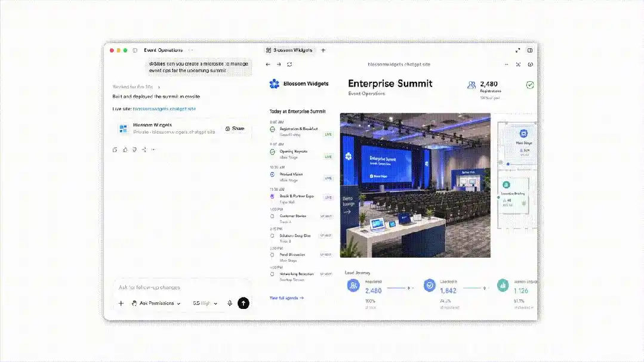644x362 pixels.
Task: Click the Share button on site card
Action: pos(235,128)
